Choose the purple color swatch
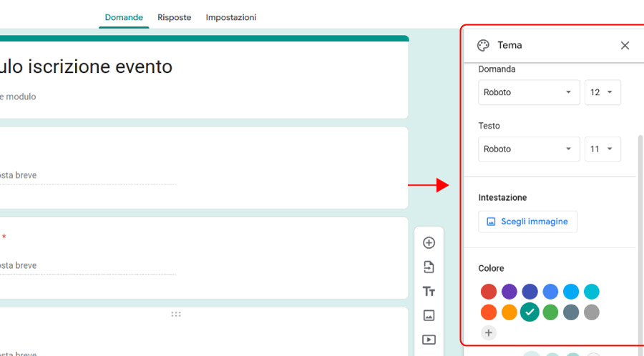 509,292
